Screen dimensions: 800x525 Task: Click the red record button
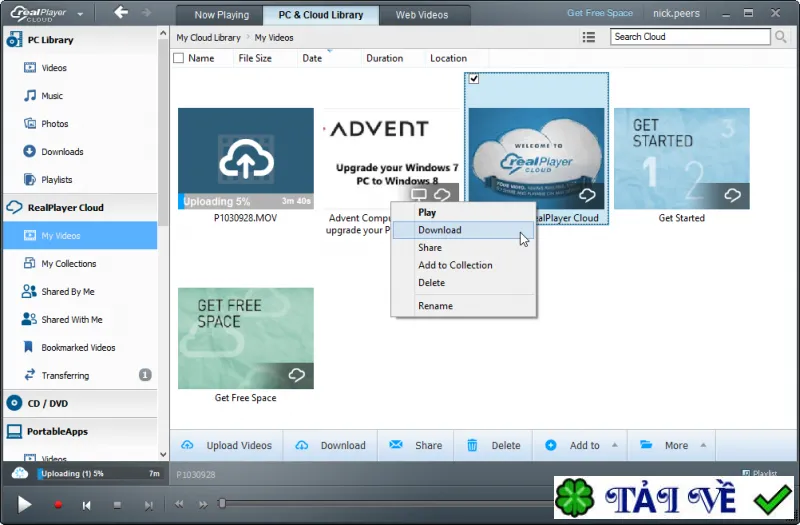58,505
